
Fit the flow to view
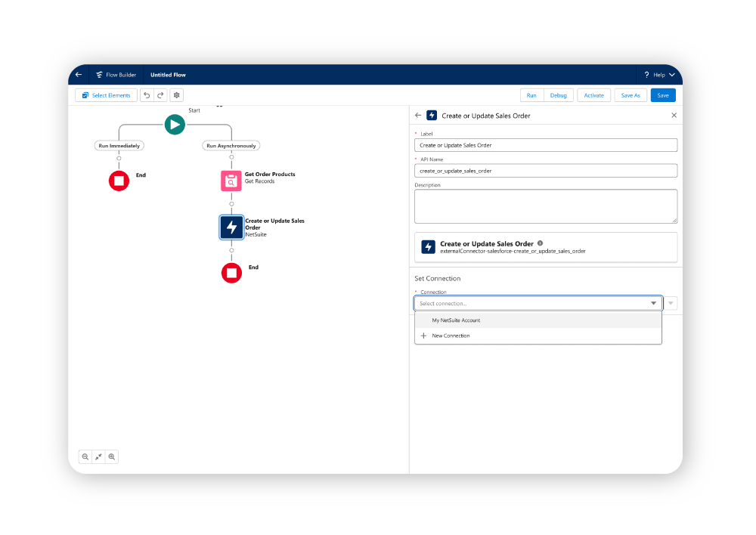[98, 457]
